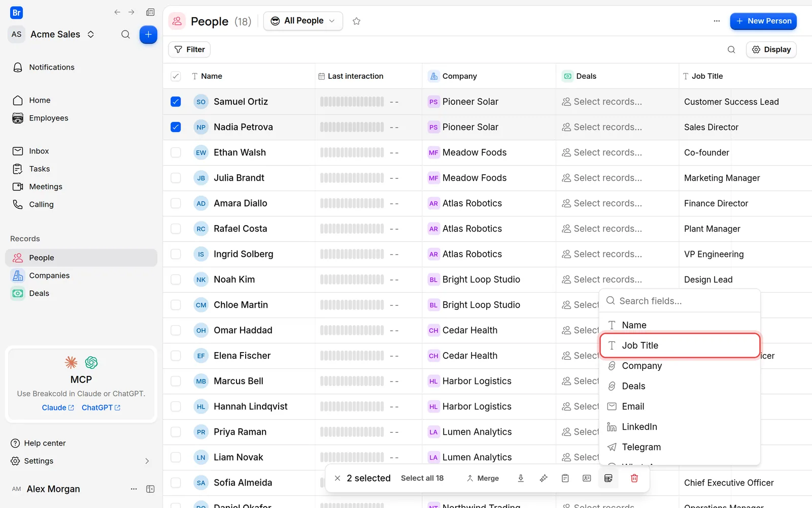Click the contact card icon in selection bar
The height and width of the screenshot is (508, 812).
(x=587, y=478)
